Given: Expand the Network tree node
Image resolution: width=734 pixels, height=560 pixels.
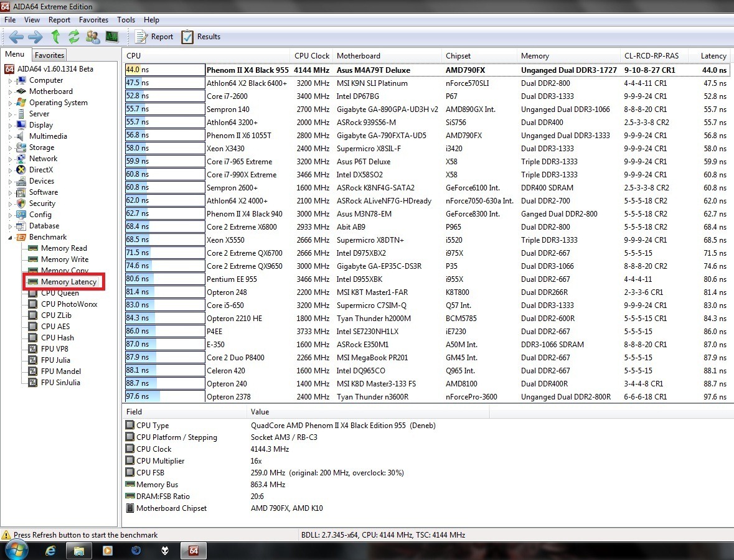Looking at the screenshot, I should tap(10, 159).
